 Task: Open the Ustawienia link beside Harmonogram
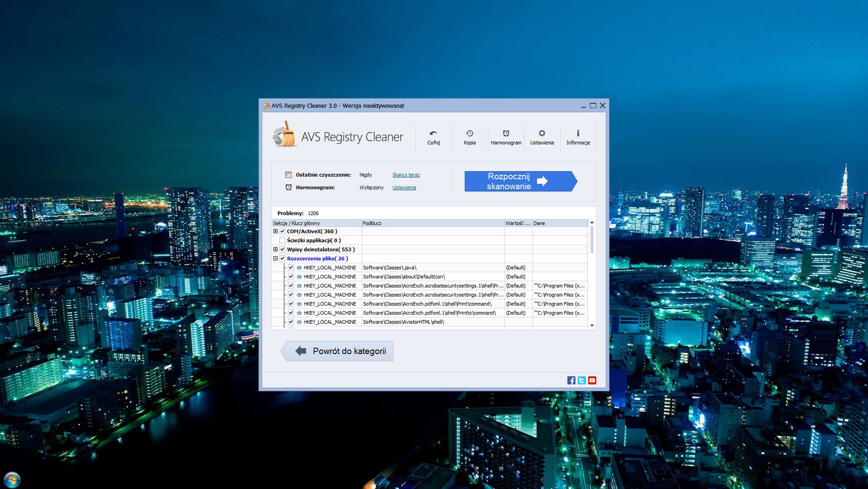coord(404,187)
